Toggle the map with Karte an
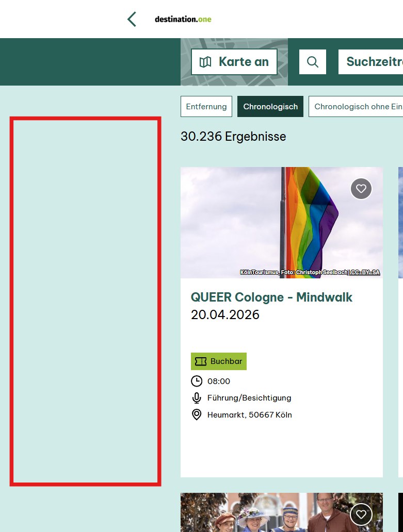This screenshot has height=532, width=403. tap(234, 62)
